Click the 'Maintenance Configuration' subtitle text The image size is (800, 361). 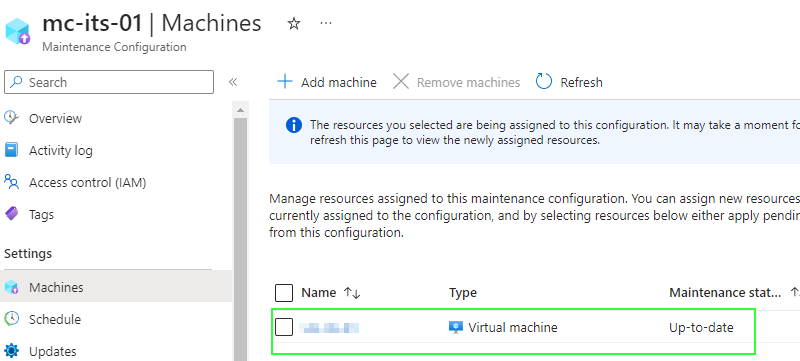(x=114, y=47)
